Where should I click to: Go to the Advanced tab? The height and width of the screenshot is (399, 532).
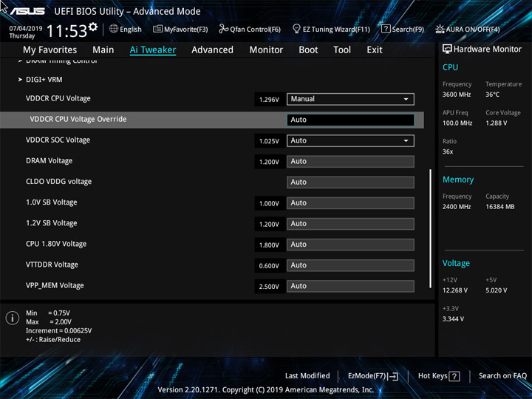212,50
